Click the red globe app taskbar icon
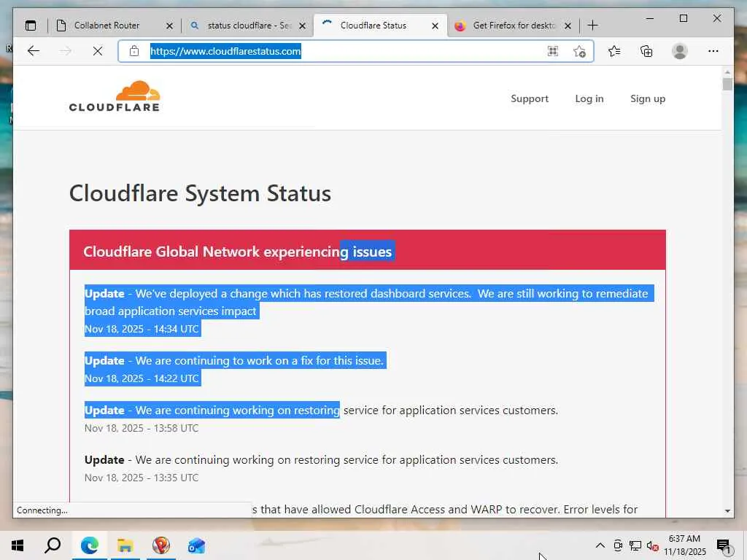Image resolution: width=747 pixels, height=560 pixels. [x=161, y=545]
